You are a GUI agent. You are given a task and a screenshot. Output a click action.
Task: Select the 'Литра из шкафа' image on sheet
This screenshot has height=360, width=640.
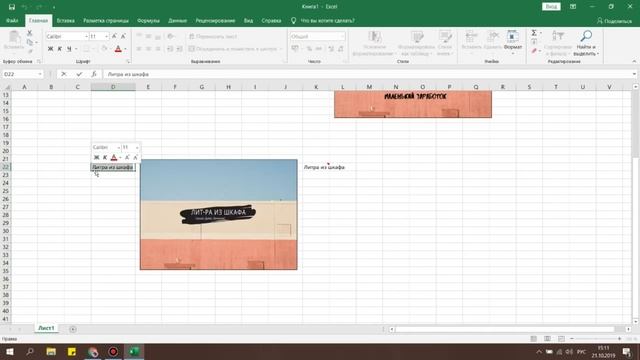[218, 215]
